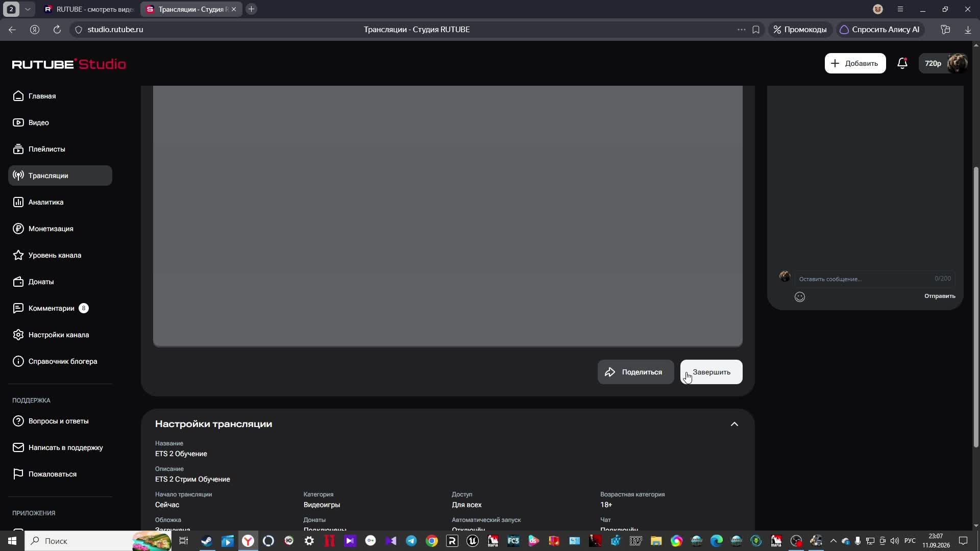This screenshot has height=551, width=980.
Task: Open Плейлисты in the sidebar
Action: click(x=60, y=149)
